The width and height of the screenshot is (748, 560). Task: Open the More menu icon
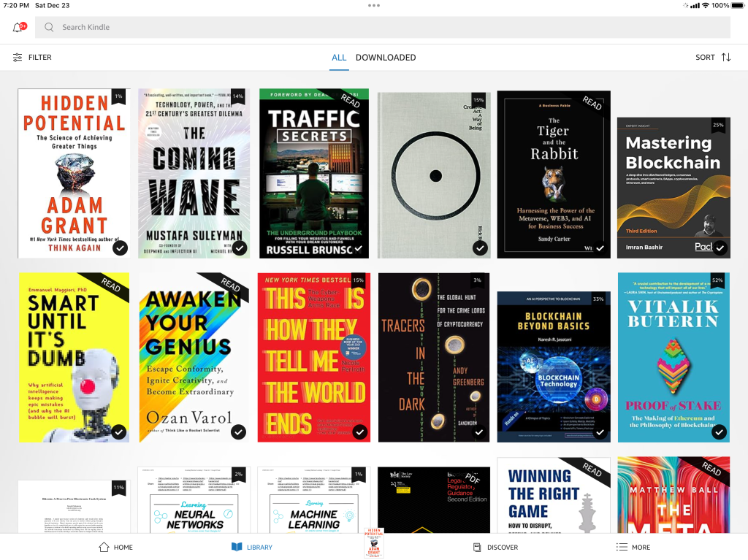point(622,547)
